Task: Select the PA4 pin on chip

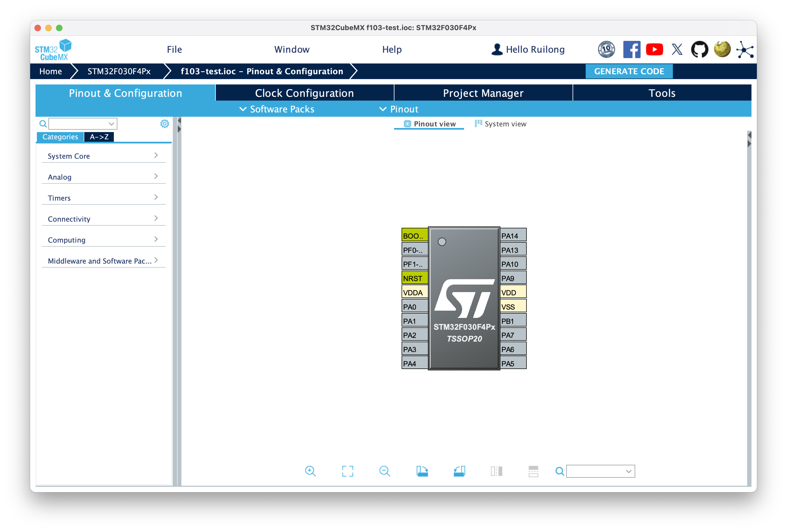Action: pyautogui.click(x=415, y=363)
